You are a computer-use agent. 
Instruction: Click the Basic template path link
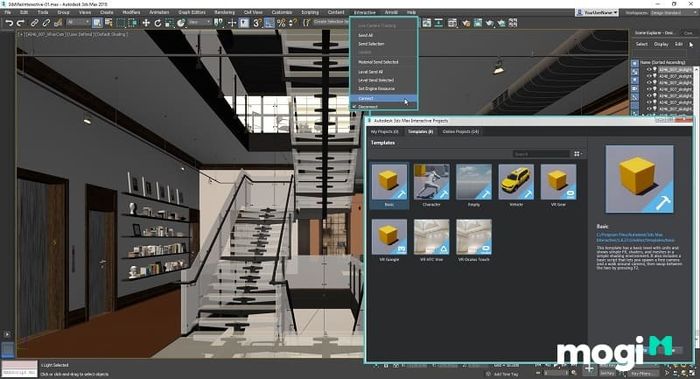[636, 237]
